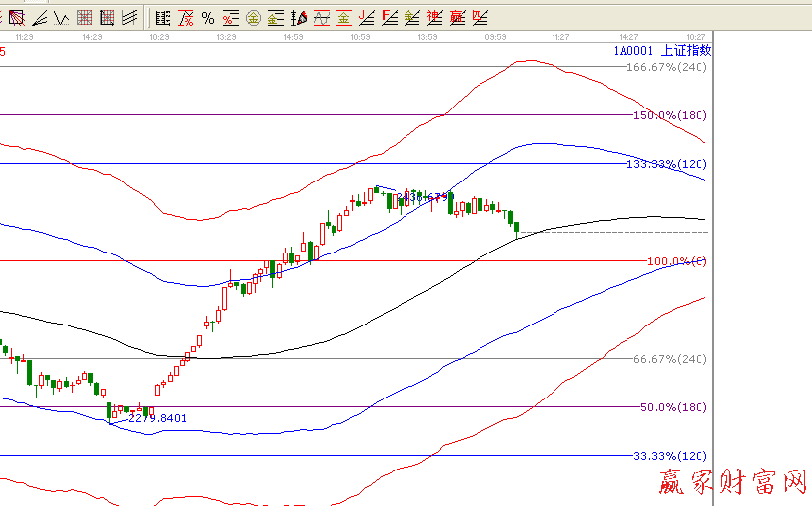Select the red slope percent tool
The image size is (812, 506).
(x=185, y=17)
